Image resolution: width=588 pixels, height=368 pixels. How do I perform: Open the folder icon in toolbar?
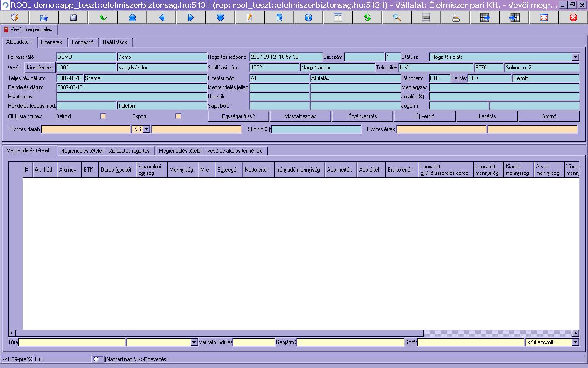coord(44,17)
